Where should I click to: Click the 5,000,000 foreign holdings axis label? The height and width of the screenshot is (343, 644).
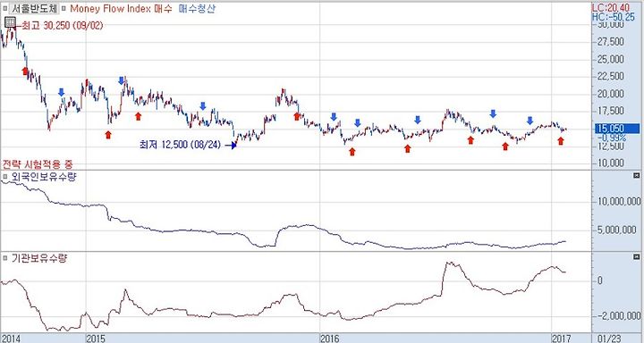[618, 230]
